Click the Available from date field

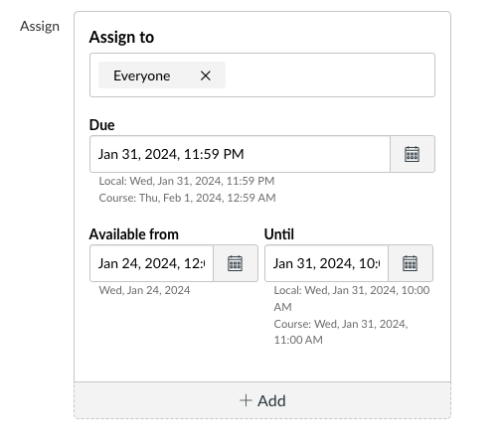(151, 263)
